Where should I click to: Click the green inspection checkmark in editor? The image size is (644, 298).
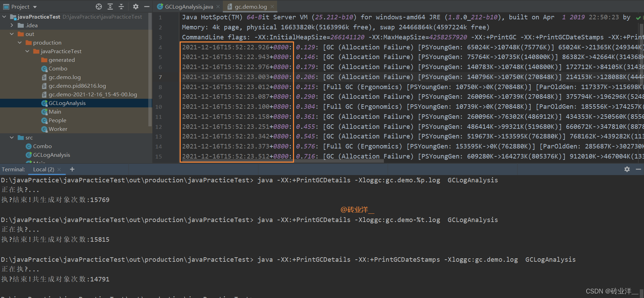point(638,18)
